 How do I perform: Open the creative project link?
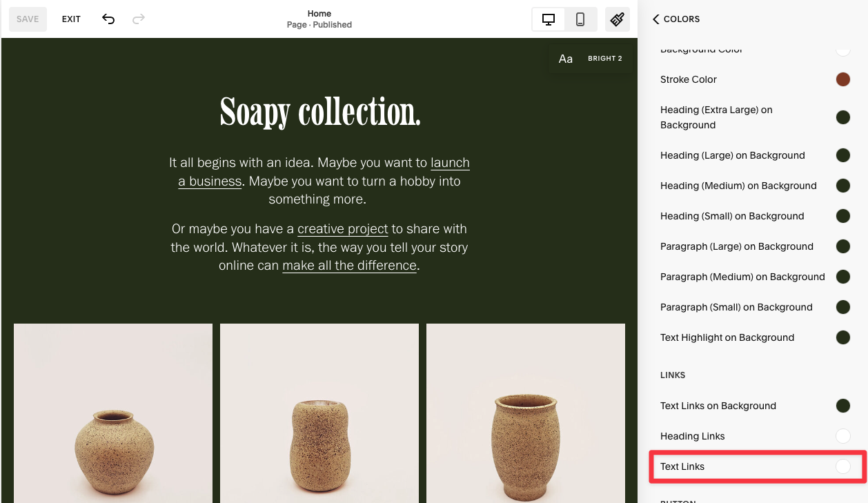click(342, 228)
